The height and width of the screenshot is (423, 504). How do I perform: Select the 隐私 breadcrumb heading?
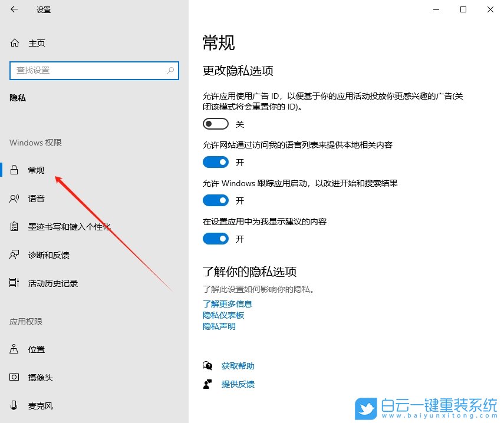coord(18,97)
